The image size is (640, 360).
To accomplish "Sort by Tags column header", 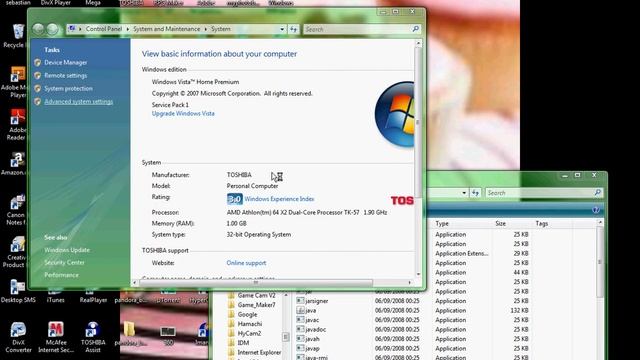I will [x=542, y=223].
